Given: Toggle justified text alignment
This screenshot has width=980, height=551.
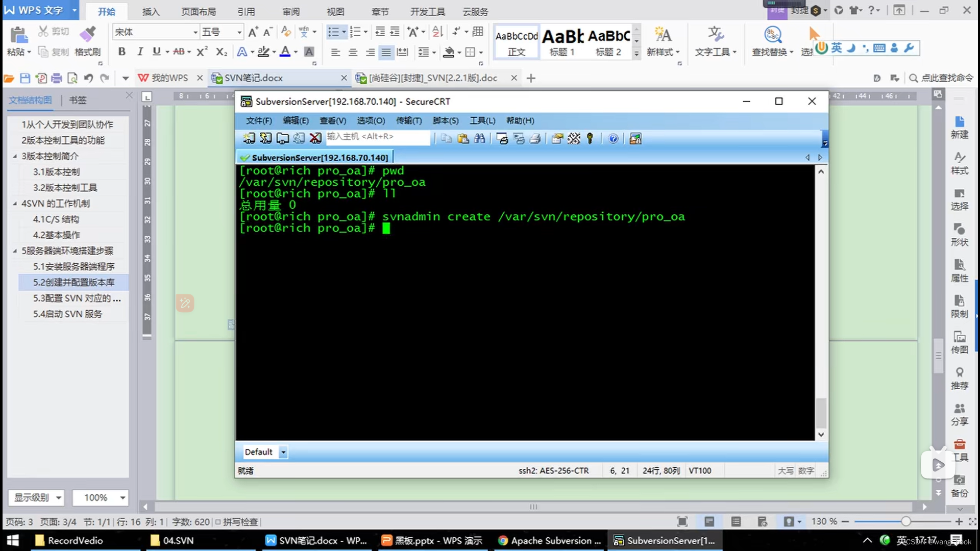Looking at the screenshot, I should (x=386, y=52).
